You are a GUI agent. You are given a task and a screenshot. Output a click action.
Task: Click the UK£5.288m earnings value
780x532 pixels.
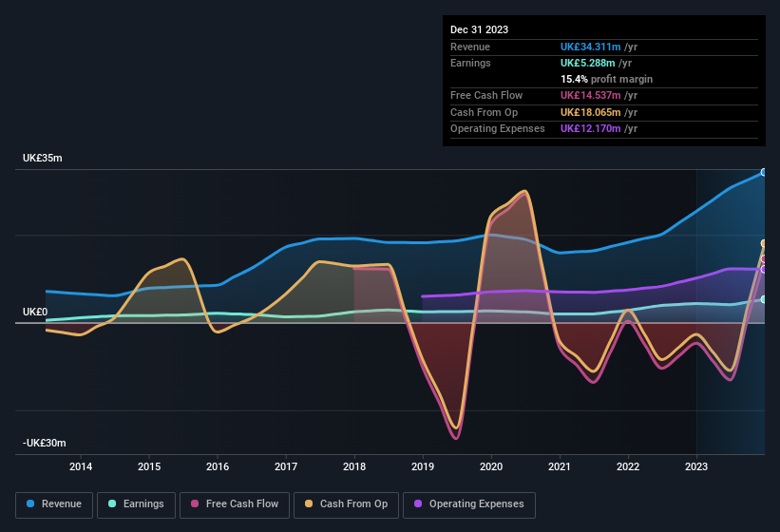point(587,63)
